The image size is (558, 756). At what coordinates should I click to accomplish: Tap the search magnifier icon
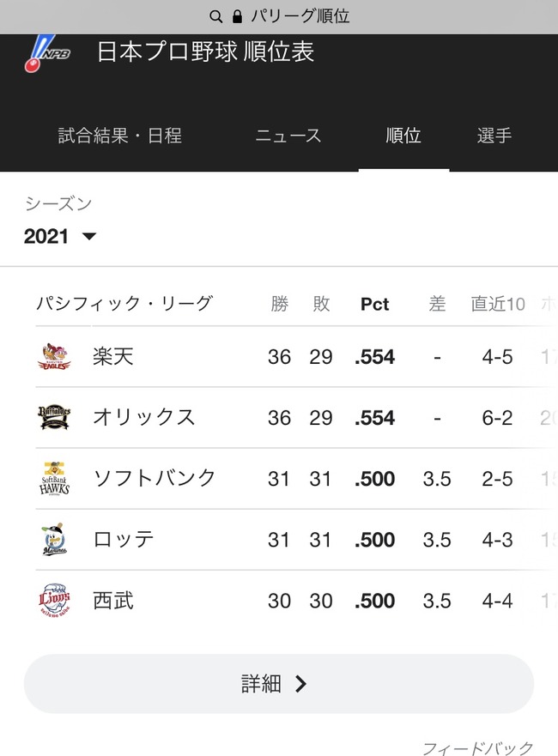pyautogui.click(x=215, y=17)
